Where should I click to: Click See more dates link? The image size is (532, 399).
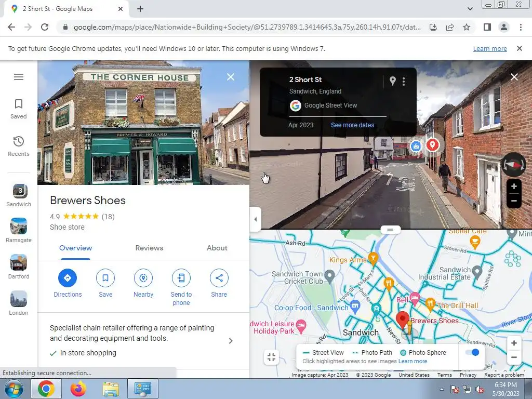353,125
